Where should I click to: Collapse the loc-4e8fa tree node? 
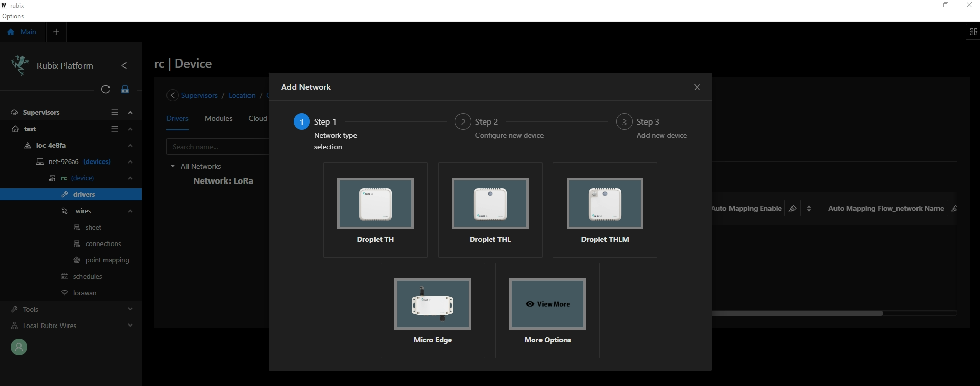click(x=130, y=146)
